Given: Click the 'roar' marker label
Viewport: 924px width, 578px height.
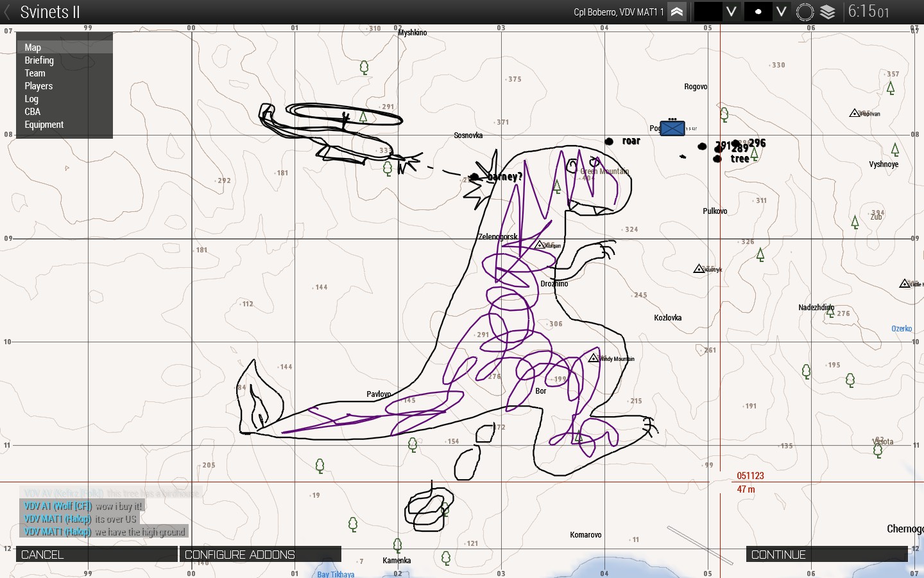Looking at the screenshot, I should [x=631, y=141].
